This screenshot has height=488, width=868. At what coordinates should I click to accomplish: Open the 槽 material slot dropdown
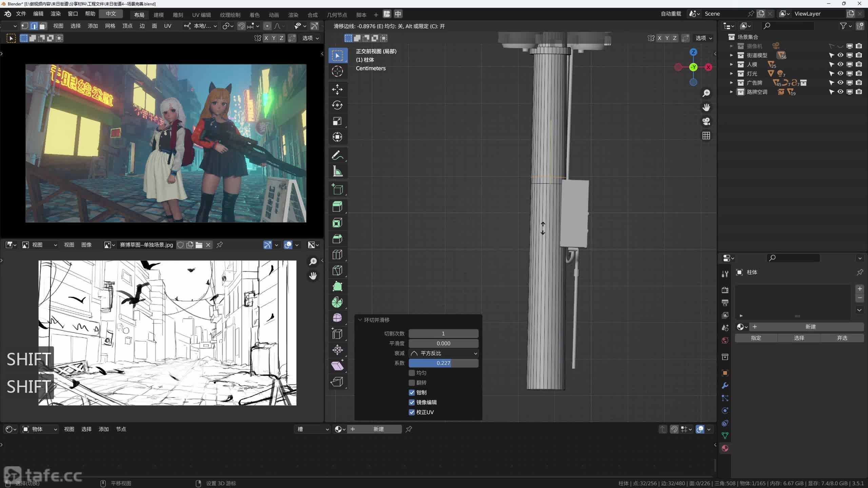point(312,429)
